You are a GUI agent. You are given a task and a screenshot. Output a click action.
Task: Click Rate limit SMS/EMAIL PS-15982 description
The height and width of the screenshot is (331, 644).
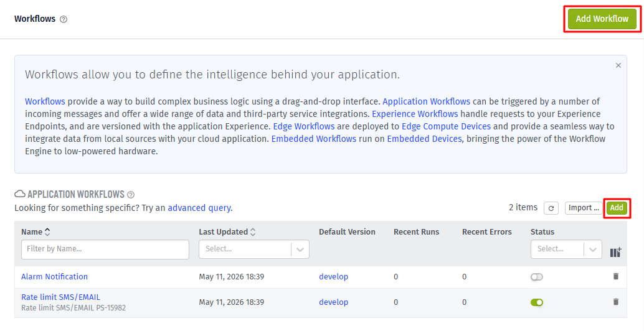point(73,307)
